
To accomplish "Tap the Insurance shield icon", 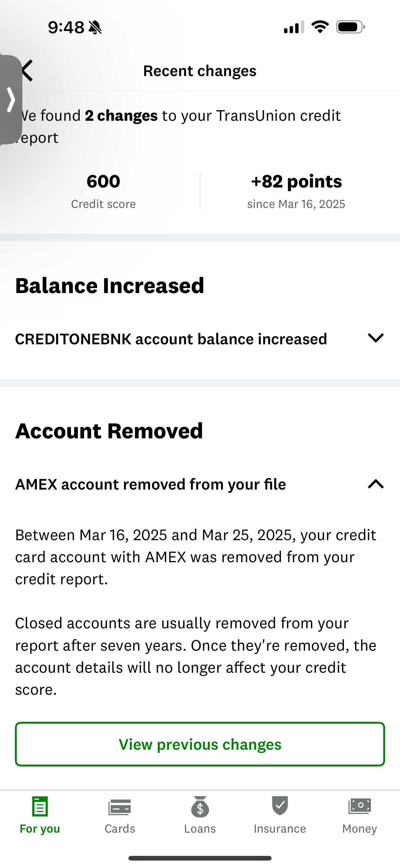I will coord(280,806).
